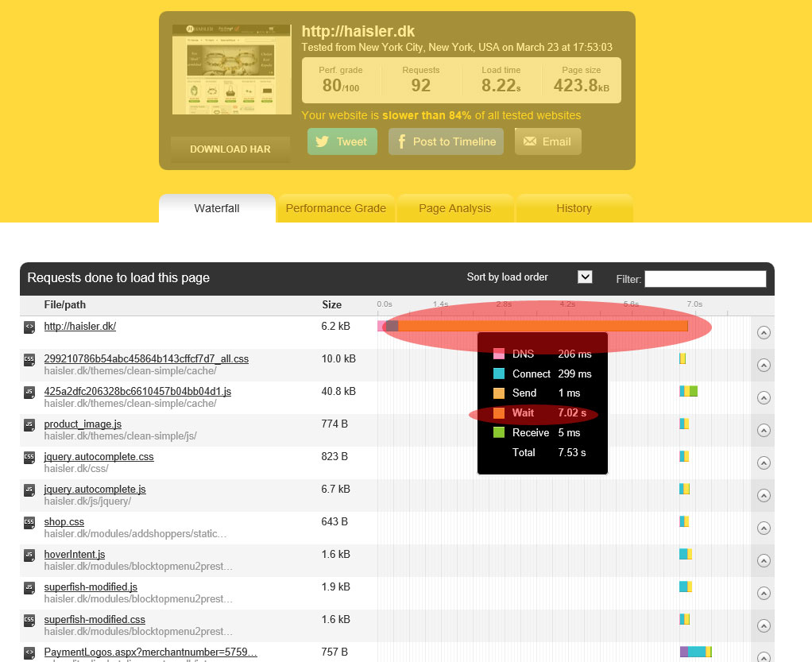The image size is (812, 662).
Task: Click the 92 requests value
Action: tap(420, 85)
